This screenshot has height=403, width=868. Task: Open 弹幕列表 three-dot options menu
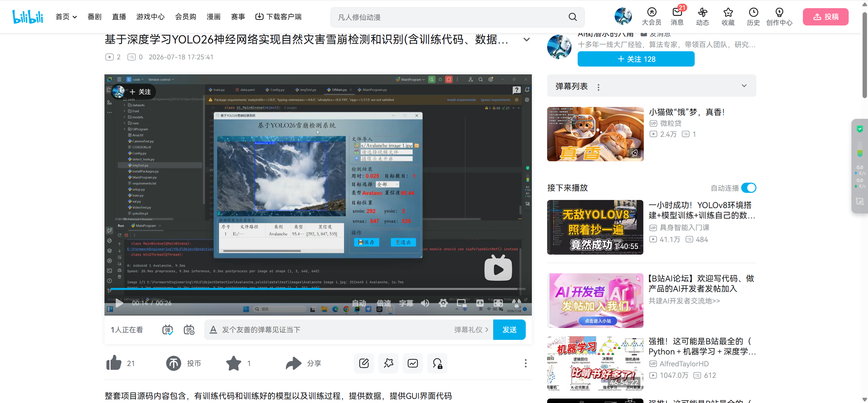point(598,87)
